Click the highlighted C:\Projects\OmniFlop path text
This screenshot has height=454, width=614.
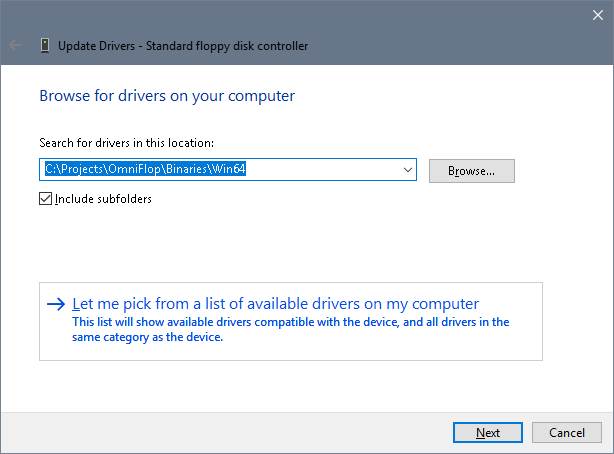point(146,171)
